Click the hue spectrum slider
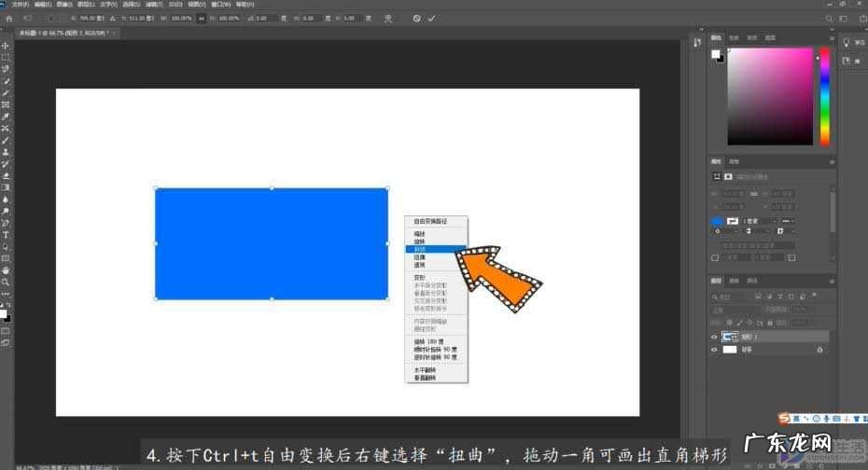This screenshot has width=868, height=470. tap(824, 96)
